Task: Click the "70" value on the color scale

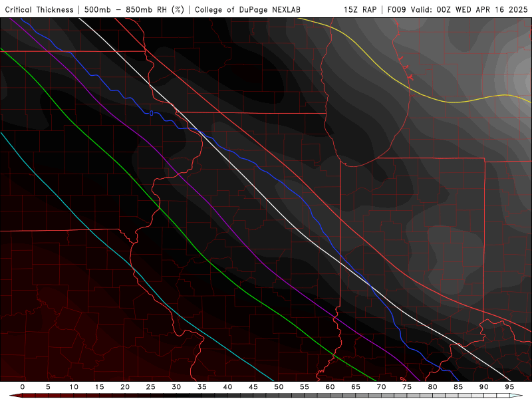Action: pyautogui.click(x=381, y=387)
